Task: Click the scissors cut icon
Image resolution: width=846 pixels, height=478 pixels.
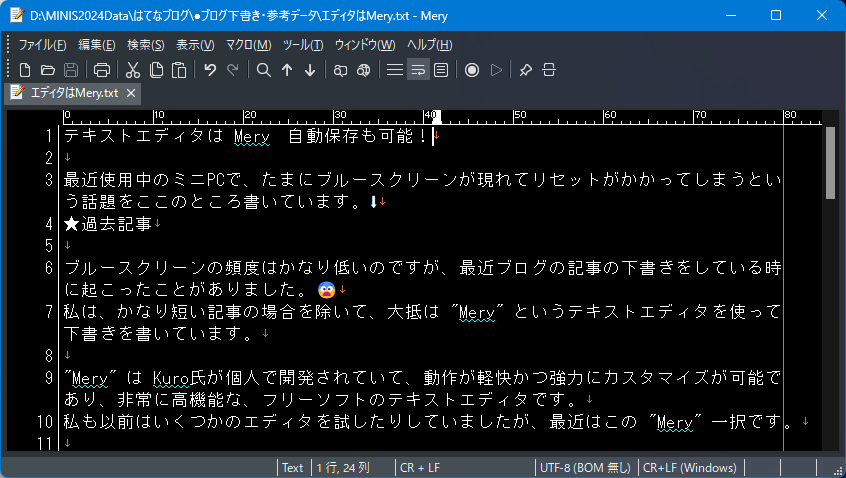Action: pos(133,70)
